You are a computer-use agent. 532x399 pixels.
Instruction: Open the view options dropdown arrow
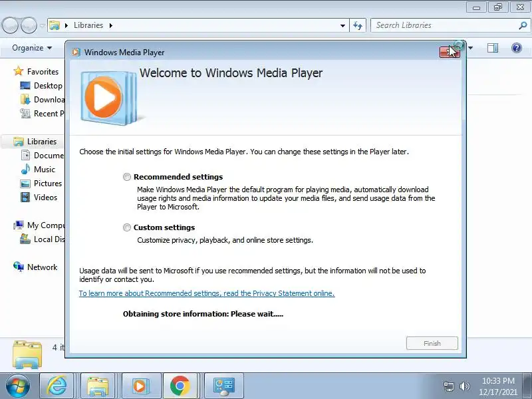(x=470, y=48)
